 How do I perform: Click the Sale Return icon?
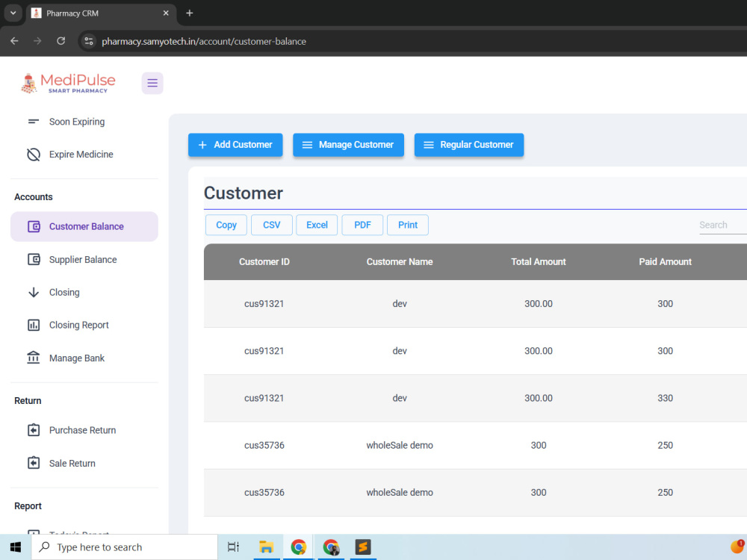pyautogui.click(x=34, y=463)
